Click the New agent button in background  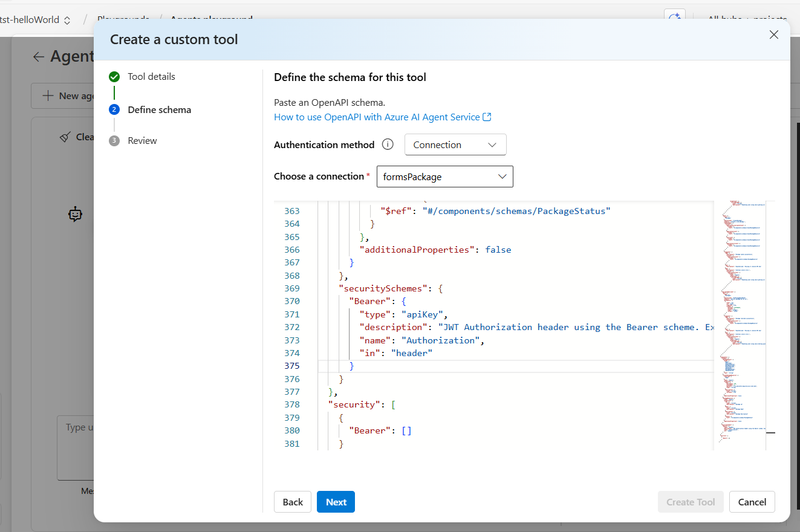63,96
